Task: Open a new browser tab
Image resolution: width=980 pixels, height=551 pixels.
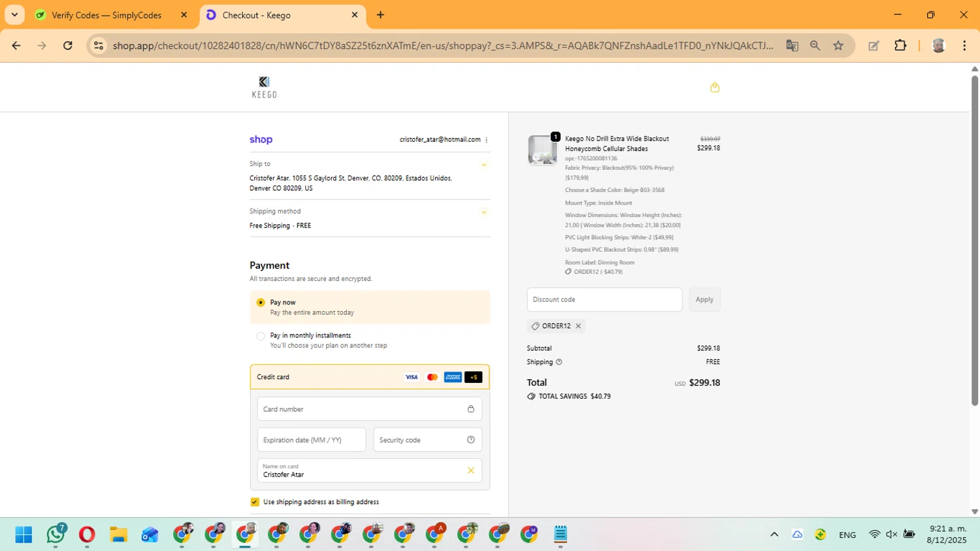Action: 380,15
